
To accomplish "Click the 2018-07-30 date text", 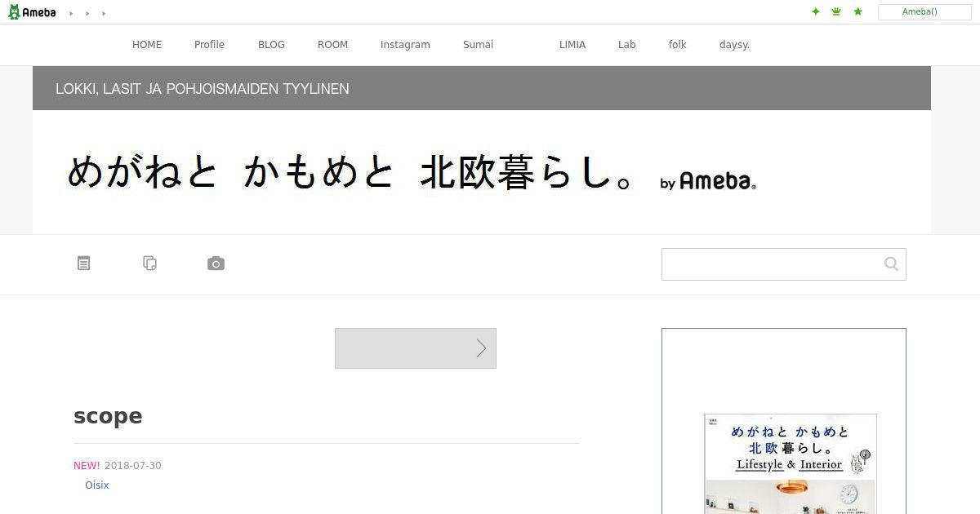I will [x=132, y=466].
